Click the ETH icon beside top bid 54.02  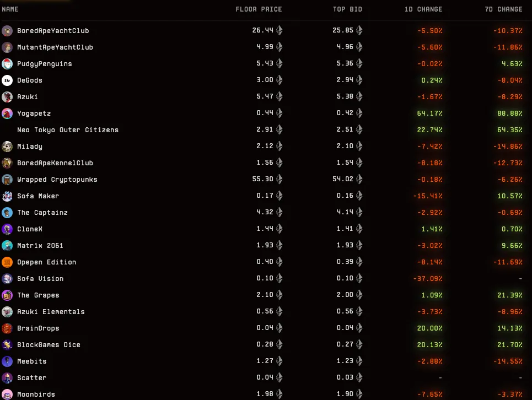coord(359,179)
